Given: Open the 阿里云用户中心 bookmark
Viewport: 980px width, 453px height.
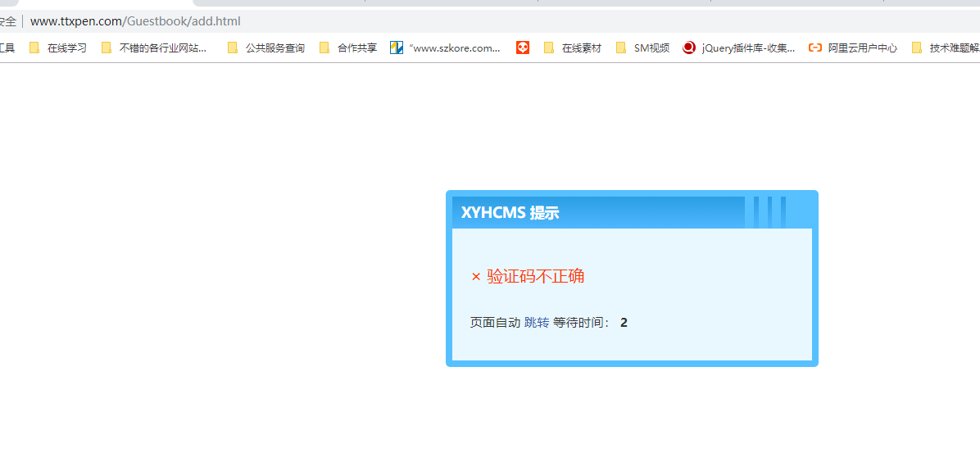Looking at the screenshot, I should (x=853, y=48).
